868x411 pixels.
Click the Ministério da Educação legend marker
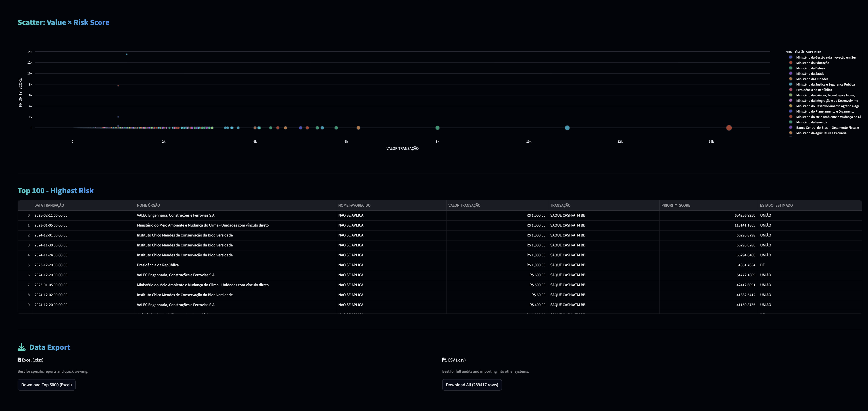[x=790, y=63]
